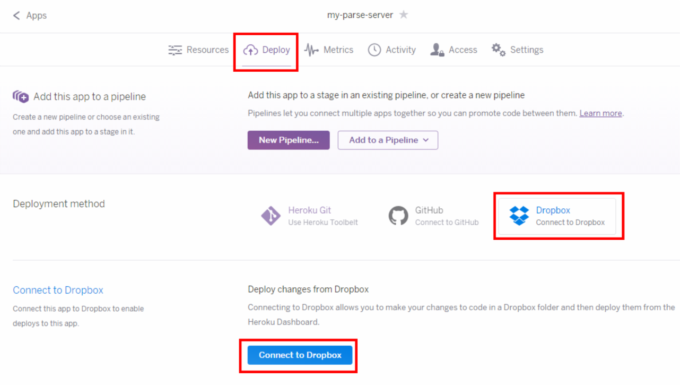
Task: Click the GitHub octocat icon
Action: pyautogui.click(x=398, y=215)
